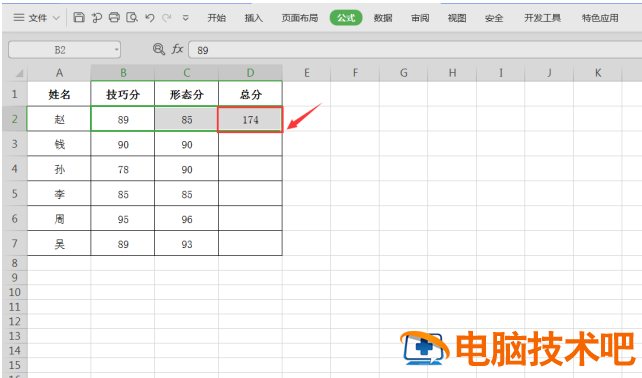Screen dimensions: 642x378
Task: Click the print icon in toolbar
Action: 114,17
